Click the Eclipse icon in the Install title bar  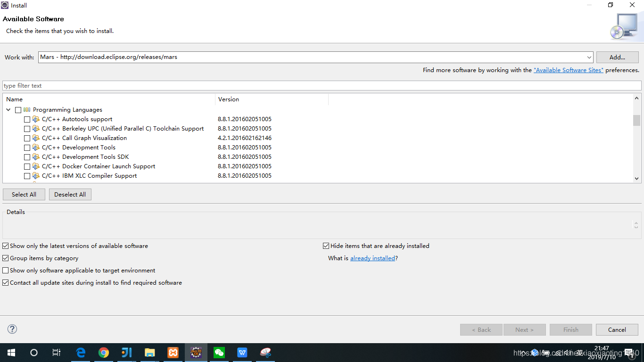click(x=5, y=5)
